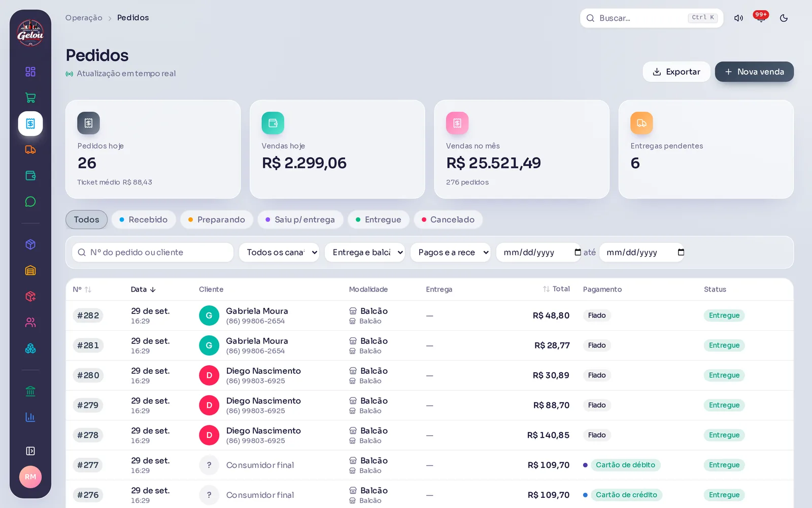The height and width of the screenshot is (508, 812).
Task: Open the customers people sidebar icon
Action: (x=30, y=323)
